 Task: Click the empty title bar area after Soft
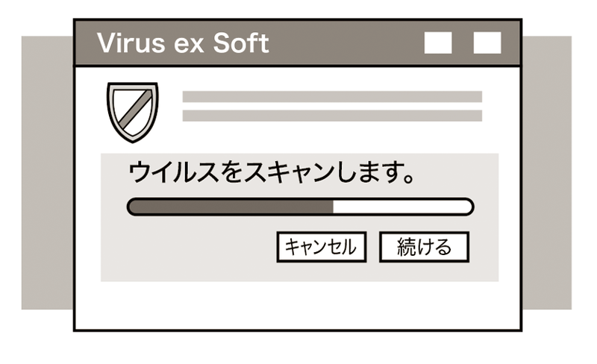343,43
